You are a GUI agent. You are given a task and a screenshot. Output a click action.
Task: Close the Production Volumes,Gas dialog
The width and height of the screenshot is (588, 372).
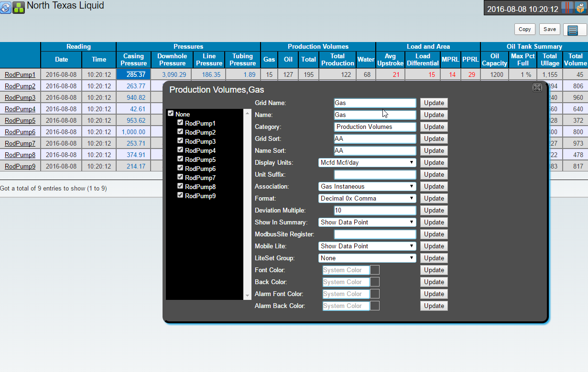537,87
